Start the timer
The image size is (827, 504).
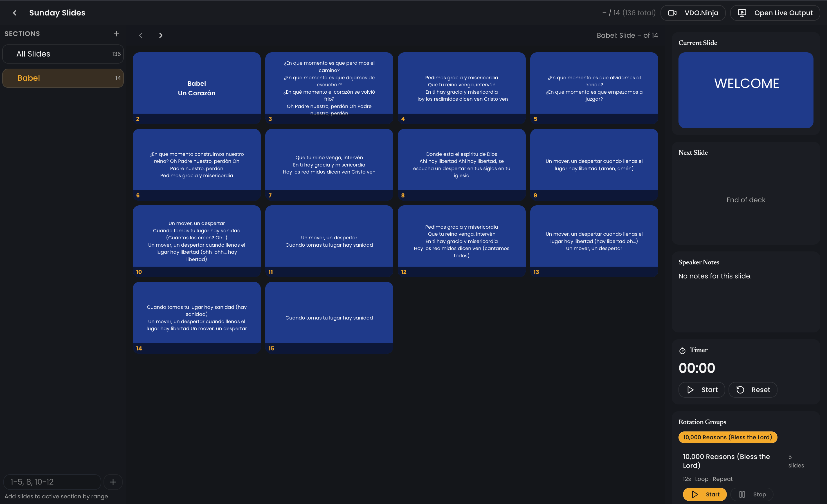[702, 390]
